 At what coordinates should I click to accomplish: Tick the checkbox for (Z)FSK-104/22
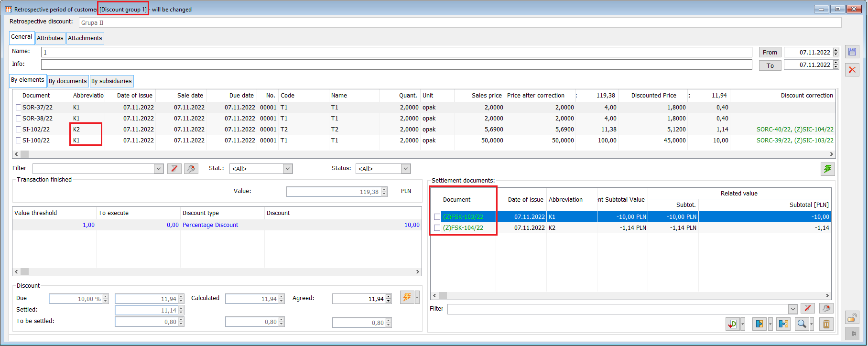tap(437, 228)
